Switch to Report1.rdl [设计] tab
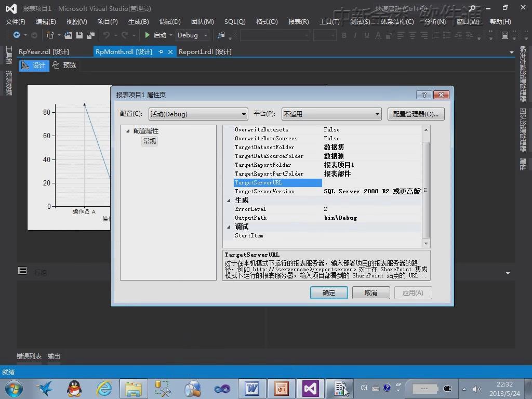The height and width of the screenshot is (399, 532). (205, 51)
